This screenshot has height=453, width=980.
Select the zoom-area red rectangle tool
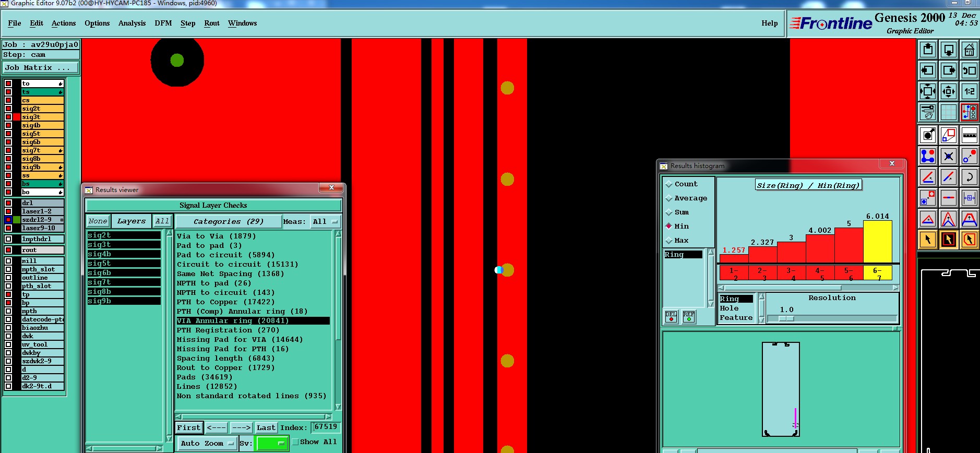click(x=949, y=135)
